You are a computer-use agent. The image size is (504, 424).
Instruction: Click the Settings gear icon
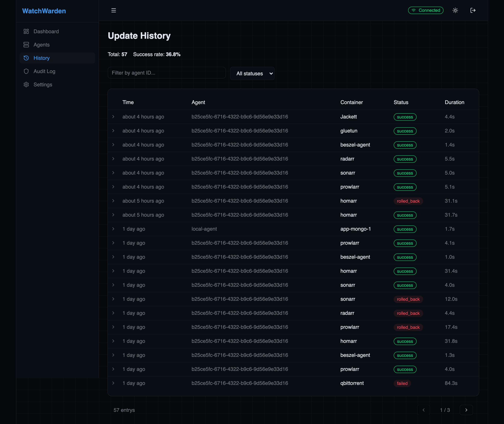[x=26, y=85]
